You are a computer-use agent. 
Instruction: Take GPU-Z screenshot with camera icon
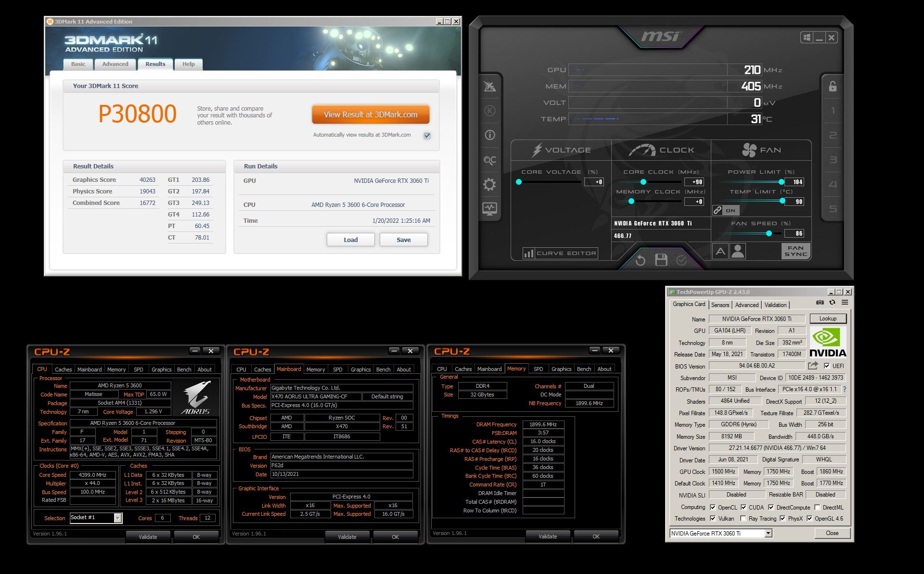click(x=820, y=303)
